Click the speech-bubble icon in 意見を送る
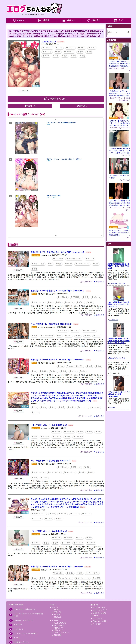Viewport: 136px width, 644px height. [x=78, y=106]
